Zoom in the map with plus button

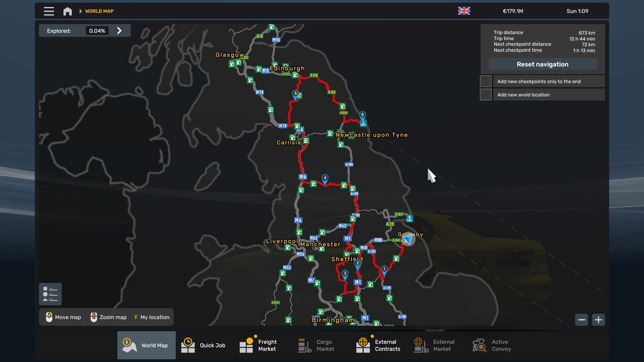click(598, 320)
